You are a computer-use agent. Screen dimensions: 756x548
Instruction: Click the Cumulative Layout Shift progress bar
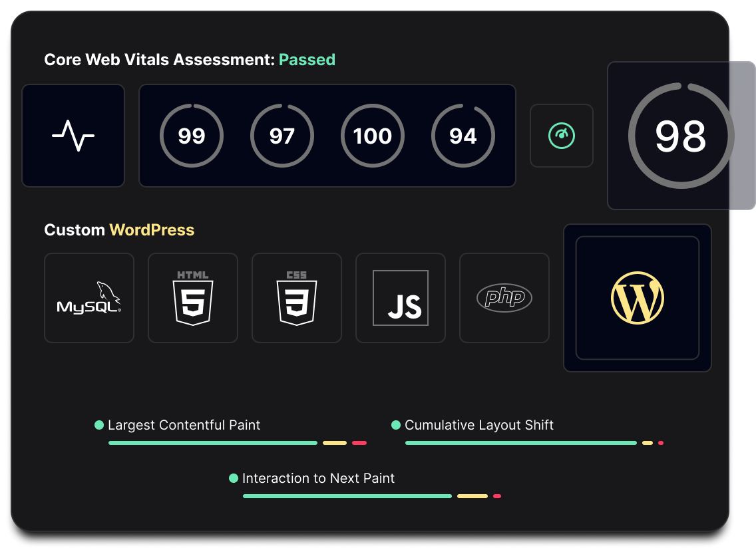coord(534,443)
